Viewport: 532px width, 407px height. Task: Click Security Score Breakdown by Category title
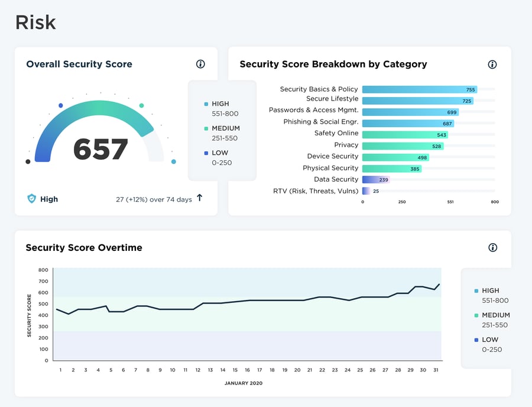(x=333, y=64)
